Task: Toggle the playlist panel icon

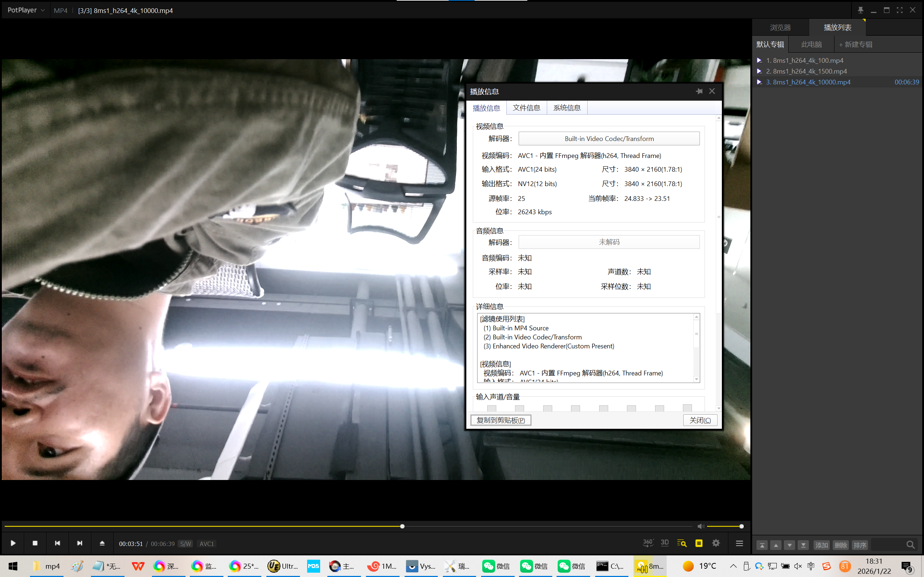Action: [699, 543]
